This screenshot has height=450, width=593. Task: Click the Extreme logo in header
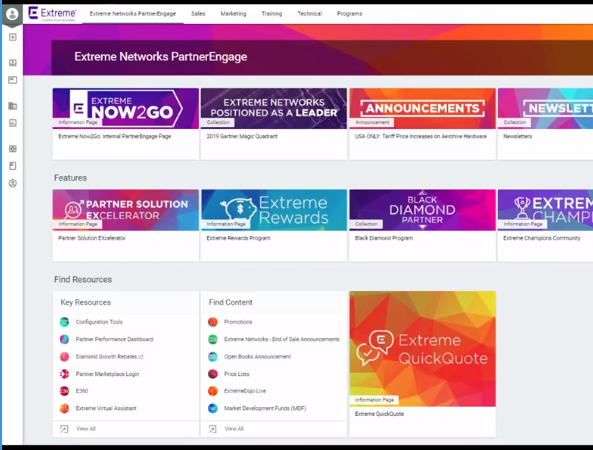52,14
